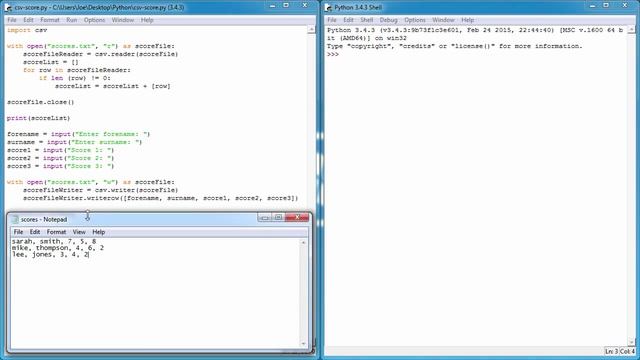The height and width of the screenshot is (360, 640).
Task: Click the 'Ln: 3' status indicator in Shell
Action: coord(611,351)
